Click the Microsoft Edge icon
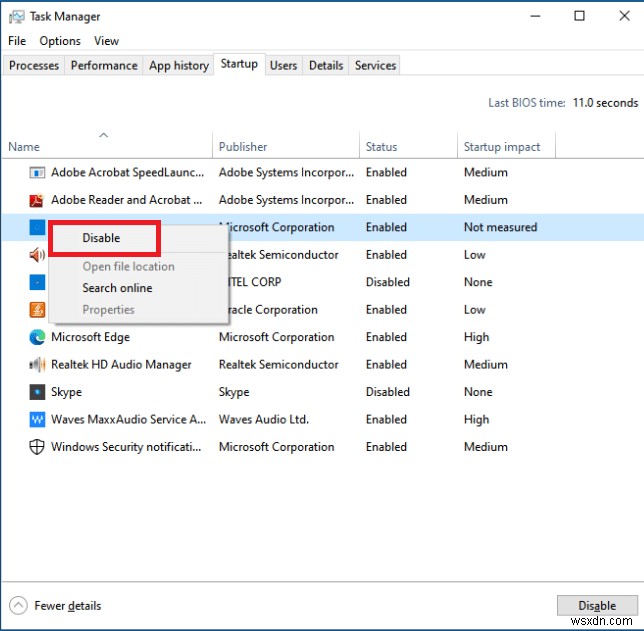 pyautogui.click(x=37, y=337)
